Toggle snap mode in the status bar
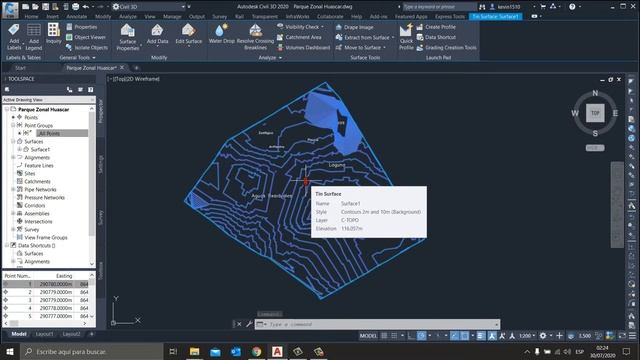640x360 pixels. [394, 336]
